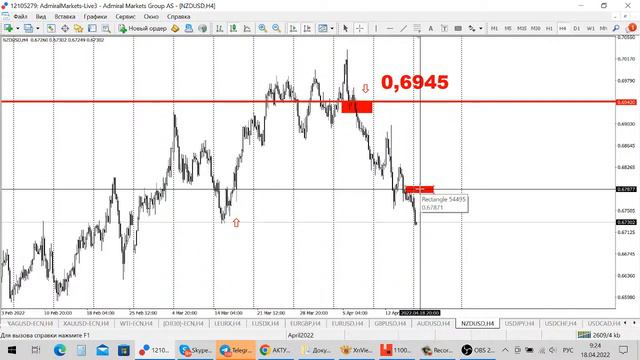This screenshot has height=360, width=640.
Task: Zoom out of the chart
Action: point(276,28)
